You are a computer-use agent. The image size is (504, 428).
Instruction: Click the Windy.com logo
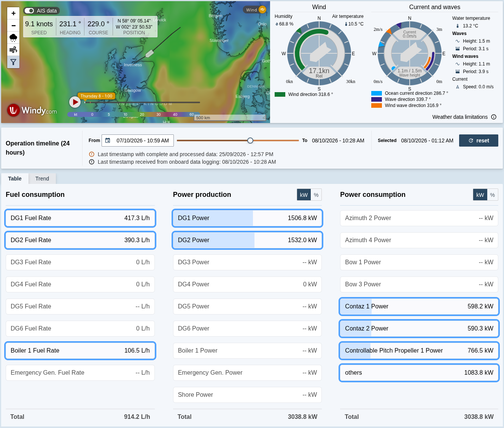point(32,110)
